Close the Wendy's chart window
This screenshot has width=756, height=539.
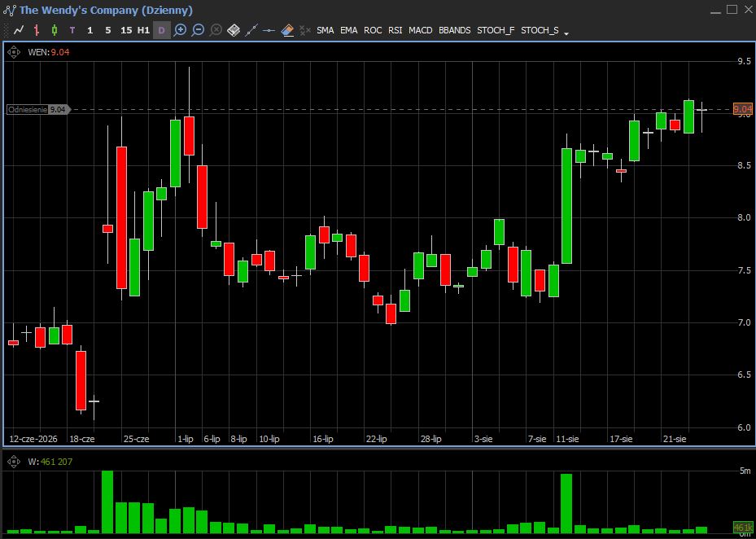748,10
